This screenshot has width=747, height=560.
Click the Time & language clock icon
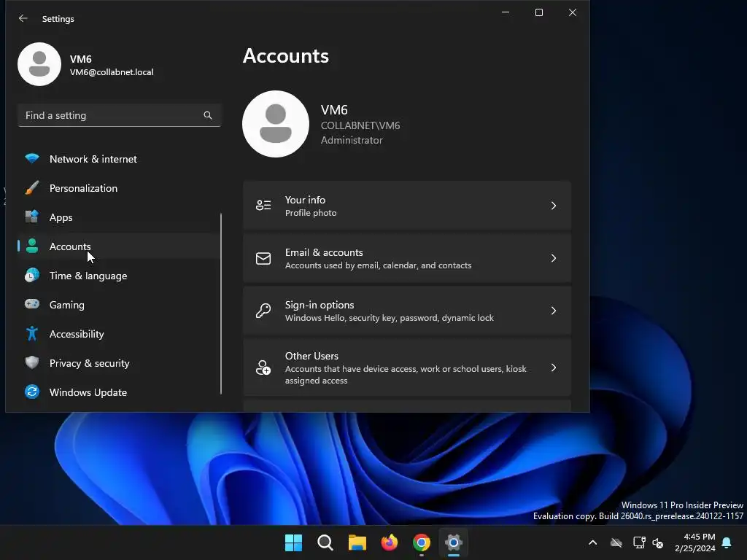coord(32,275)
